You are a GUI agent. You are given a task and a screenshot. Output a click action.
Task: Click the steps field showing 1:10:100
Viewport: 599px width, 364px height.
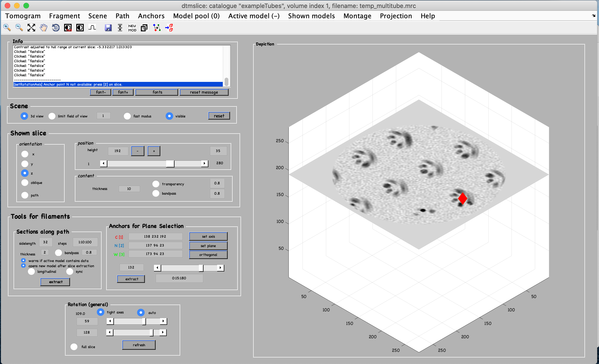(85, 242)
